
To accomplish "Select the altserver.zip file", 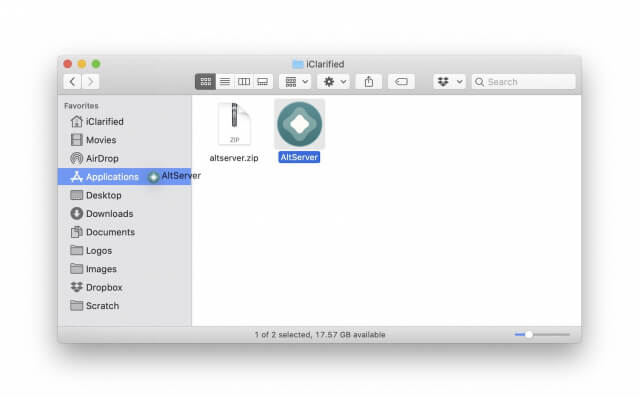I will coord(234,131).
